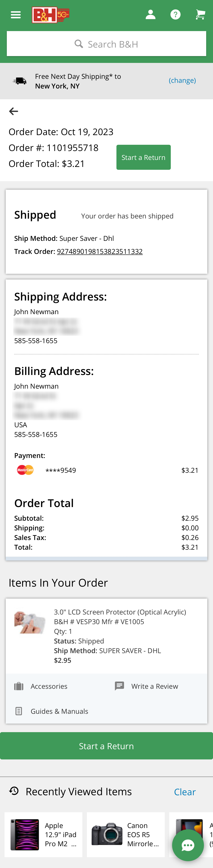
Task: Click the help question mark icon
Action: [x=176, y=14]
